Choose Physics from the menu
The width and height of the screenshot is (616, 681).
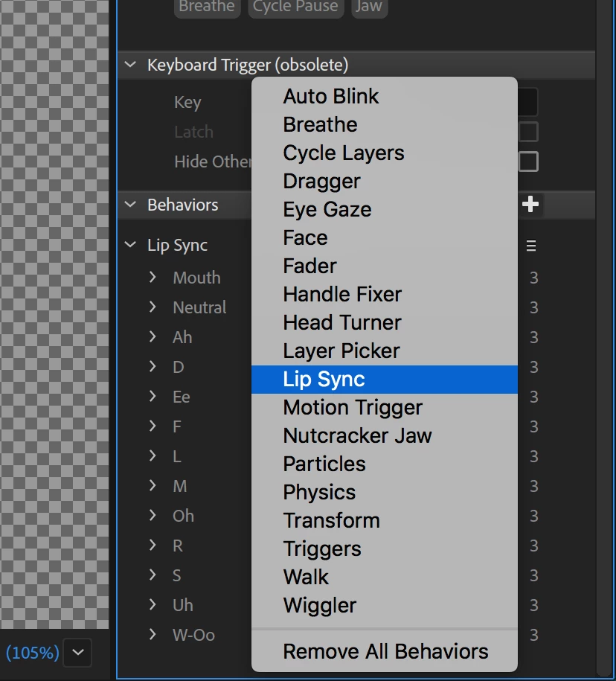[x=384, y=492]
